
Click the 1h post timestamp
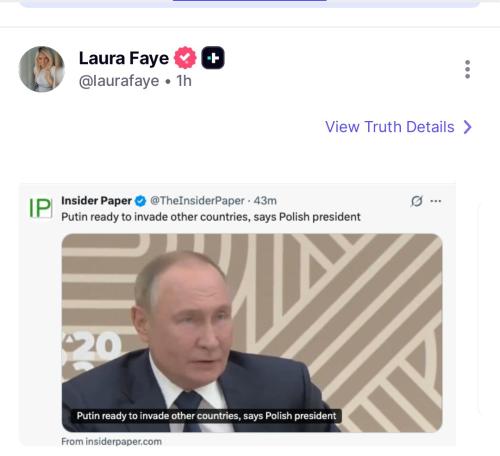coord(184,81)
